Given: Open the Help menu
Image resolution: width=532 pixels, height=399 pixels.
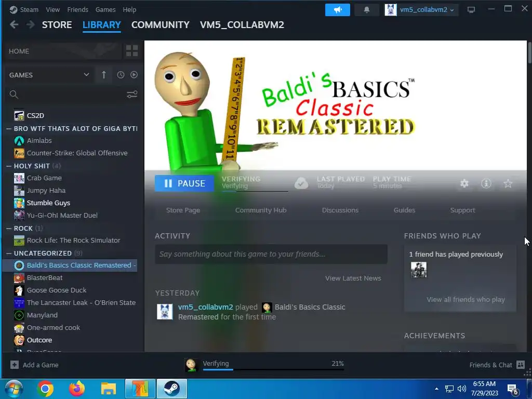Looking at the screenshot, I should 129,9.
